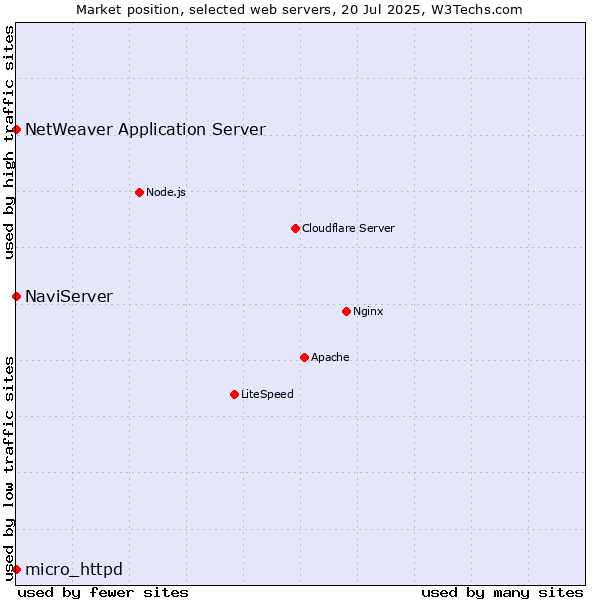Viewport: 600px width, 600px height.
Task: Select the 'NaviServer' label text
Action: 69,296
